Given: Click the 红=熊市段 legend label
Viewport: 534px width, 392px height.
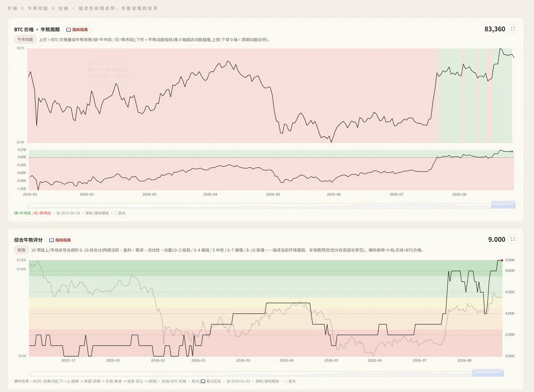Looking at the screenshot, I should (x=42, y=213).
